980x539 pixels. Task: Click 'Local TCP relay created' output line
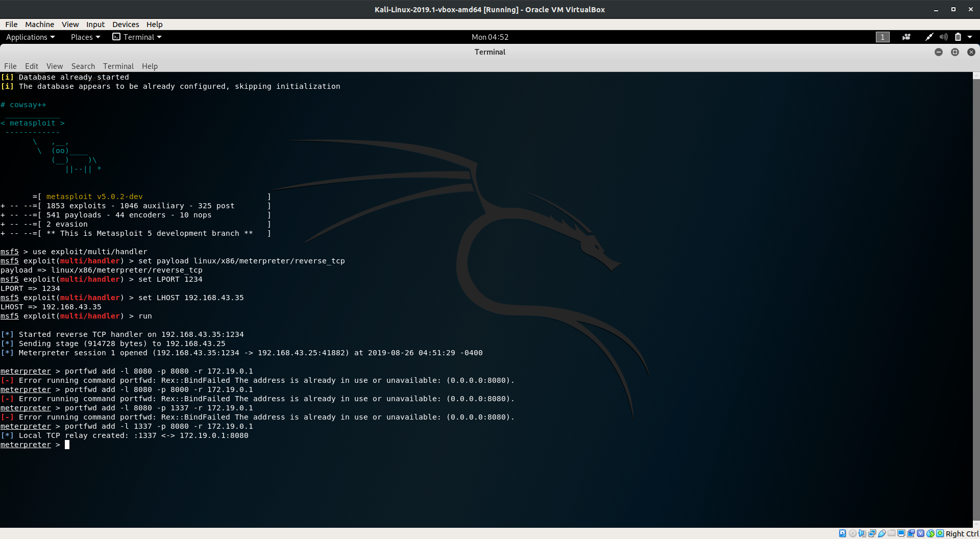tap(125, 435)
